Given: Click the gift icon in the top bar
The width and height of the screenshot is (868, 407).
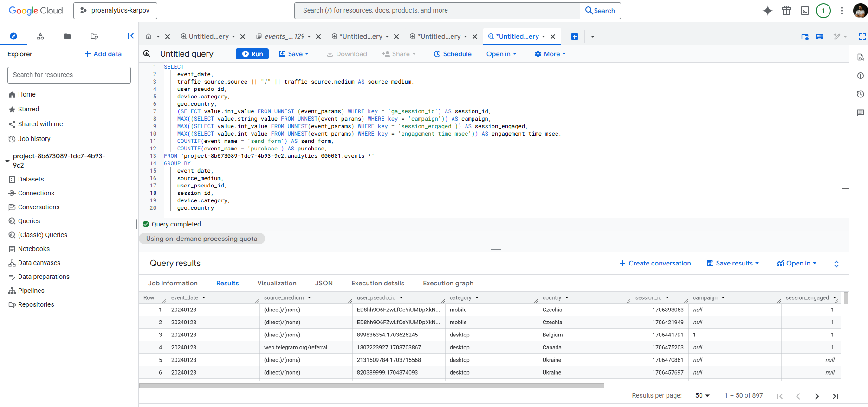Looking at the screenshot, I should click(786, 11).
